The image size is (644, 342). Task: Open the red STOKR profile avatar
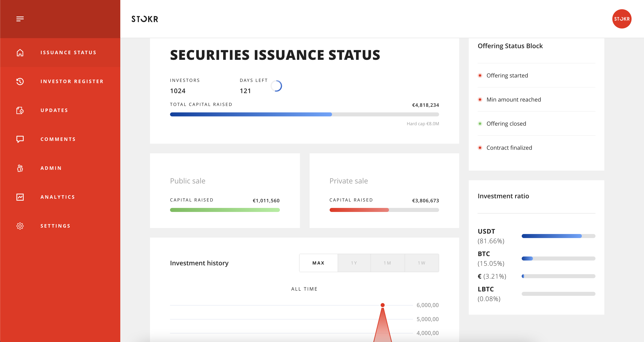(622, 19)
